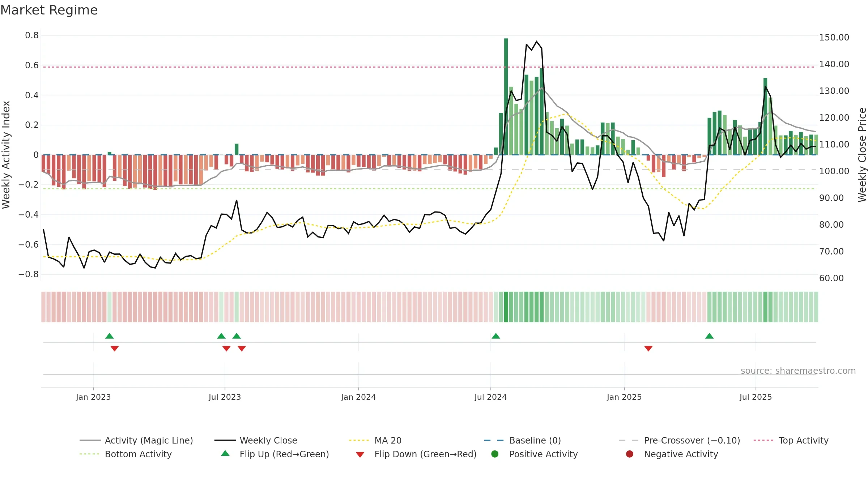Click the Market Regime chart title

49,10
